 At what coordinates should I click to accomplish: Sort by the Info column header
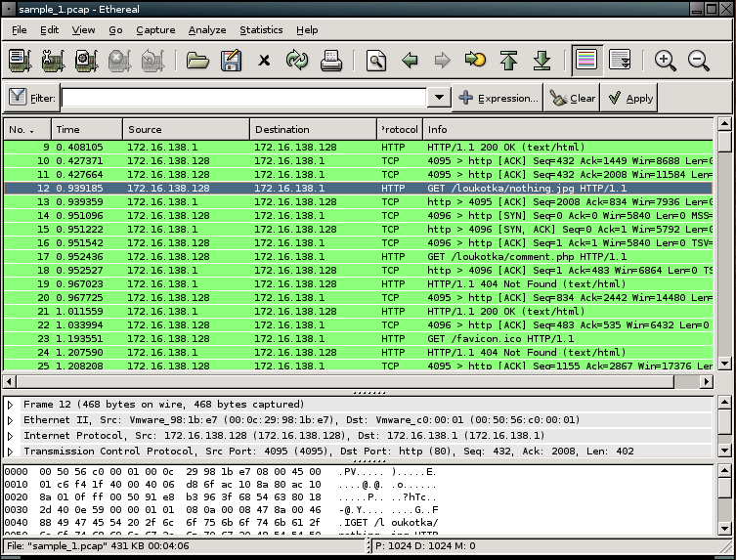pos(568,130)
